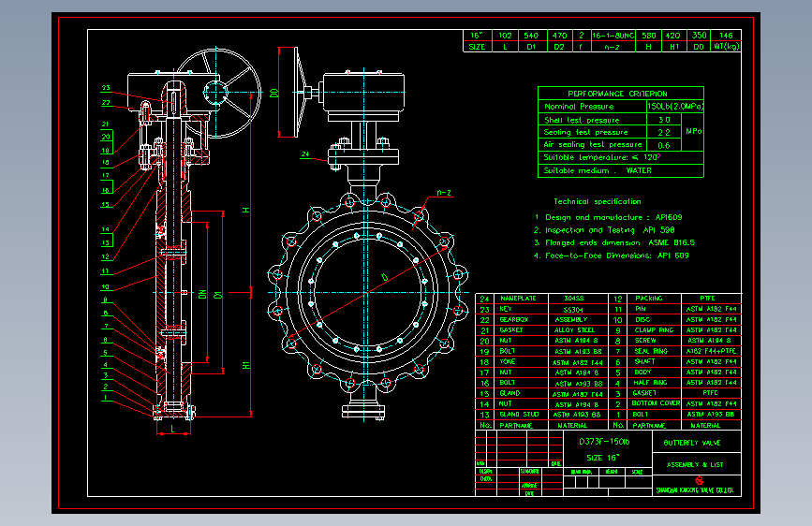Click the "D0" handwheel dimension label

(x=274, y=94)
